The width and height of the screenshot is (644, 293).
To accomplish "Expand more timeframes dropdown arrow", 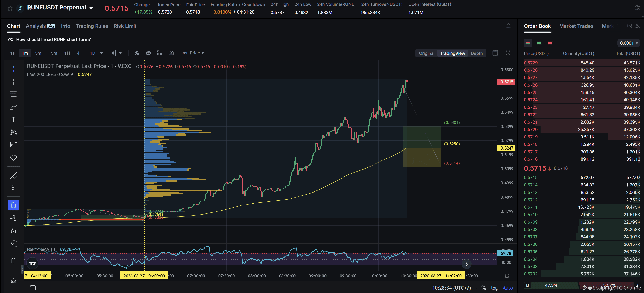I will (101, 53).
